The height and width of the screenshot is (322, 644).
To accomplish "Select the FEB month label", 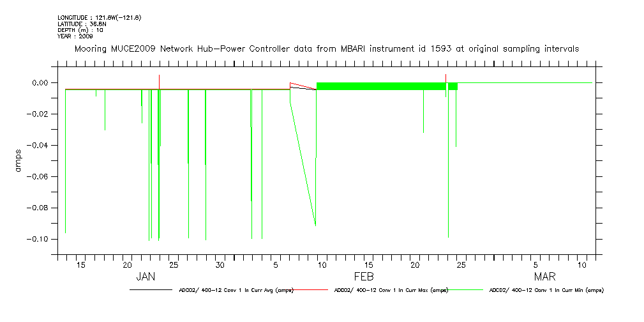I will [x=363, y=277].
